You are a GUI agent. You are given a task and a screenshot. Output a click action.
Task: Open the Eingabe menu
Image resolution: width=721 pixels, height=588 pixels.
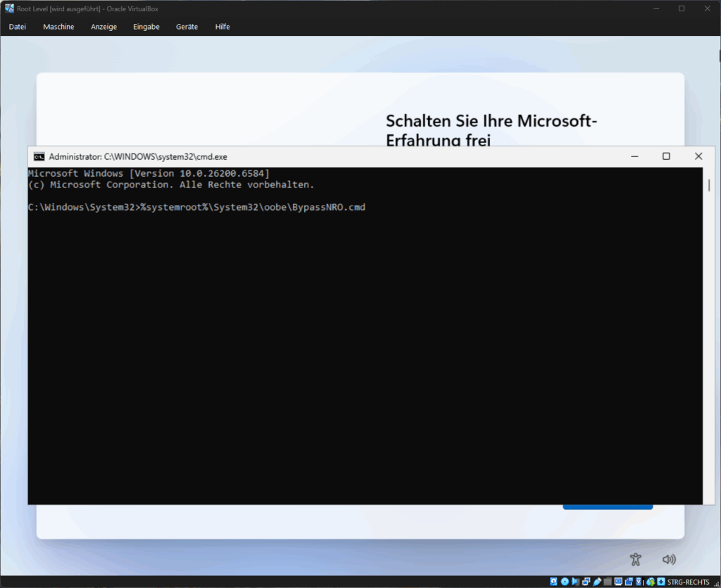[x=148, y=27]
